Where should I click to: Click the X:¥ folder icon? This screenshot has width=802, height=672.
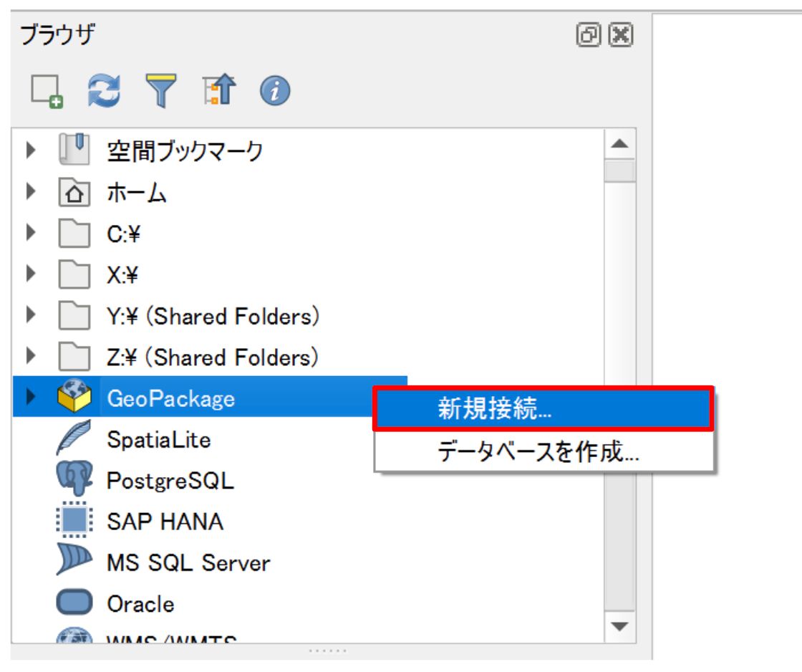(74, 275)
